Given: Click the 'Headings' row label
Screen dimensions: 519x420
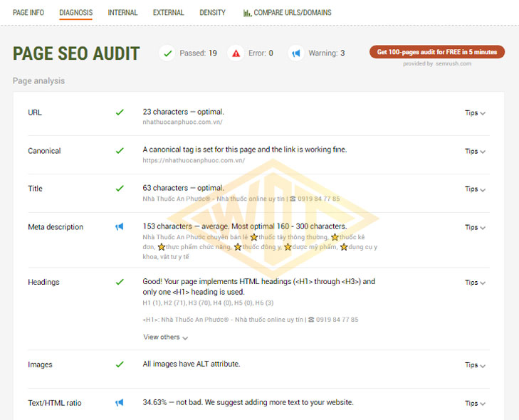Looking at the screenshot, I should pos(43,283).
